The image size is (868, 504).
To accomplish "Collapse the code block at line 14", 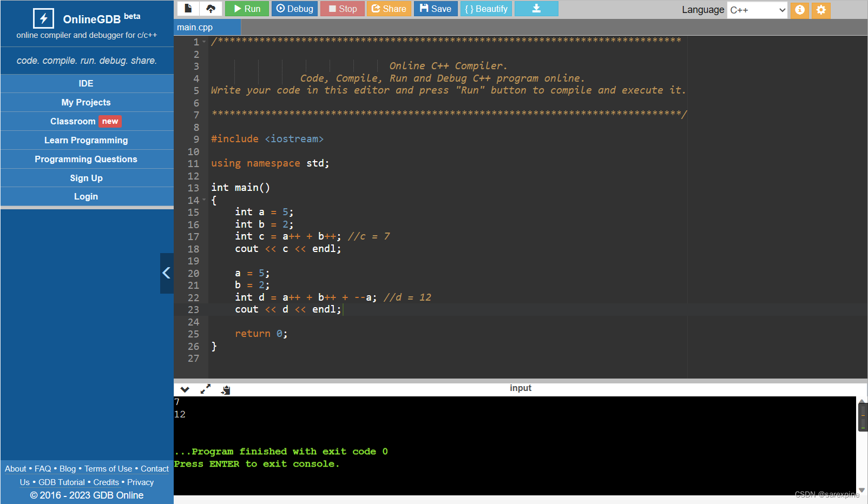I will [203, 200].
